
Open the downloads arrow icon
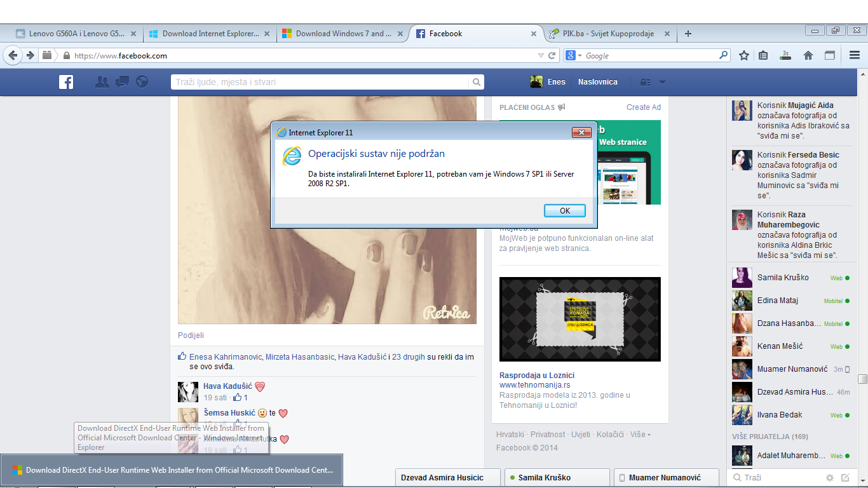pyautogui.click(x=785, y=55)
